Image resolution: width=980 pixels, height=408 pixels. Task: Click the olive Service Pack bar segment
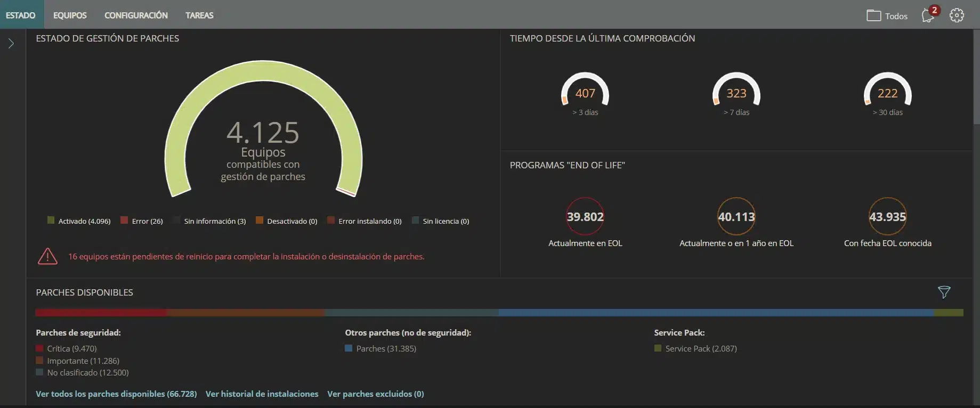pyautogui.click(x=949, y=313)
